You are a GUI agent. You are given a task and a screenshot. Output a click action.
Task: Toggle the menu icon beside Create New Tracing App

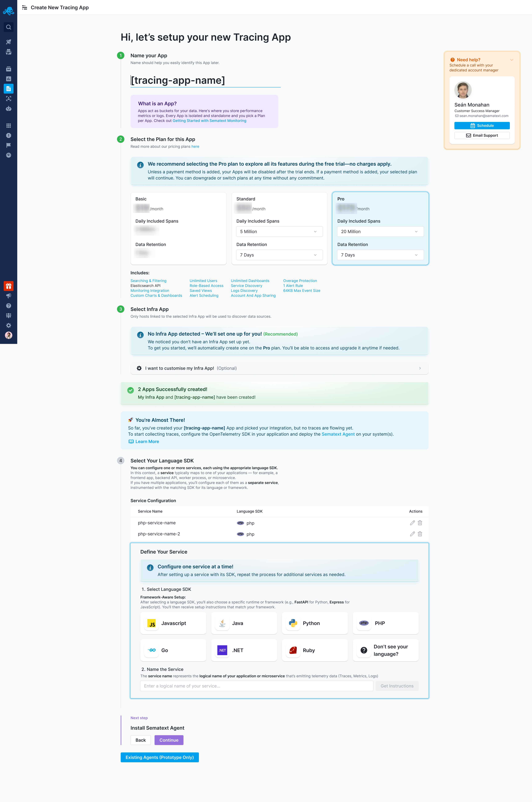[x=24, y=7]
